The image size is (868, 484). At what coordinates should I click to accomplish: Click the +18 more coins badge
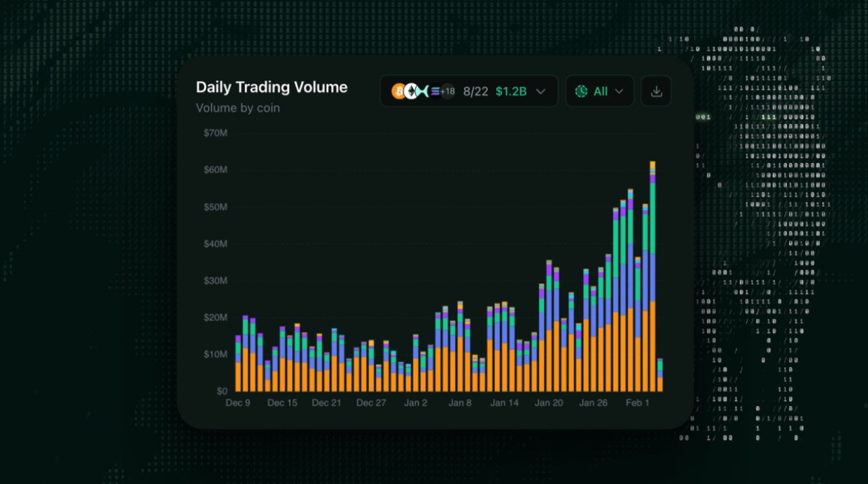coord(448,91)
